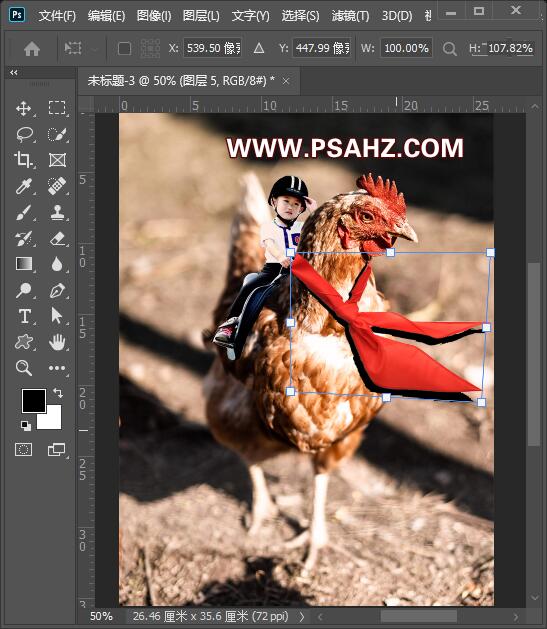This screenshot has height=629, width=547.
Task: Select the Path Selection tool
Action: [x=57, y=316]
